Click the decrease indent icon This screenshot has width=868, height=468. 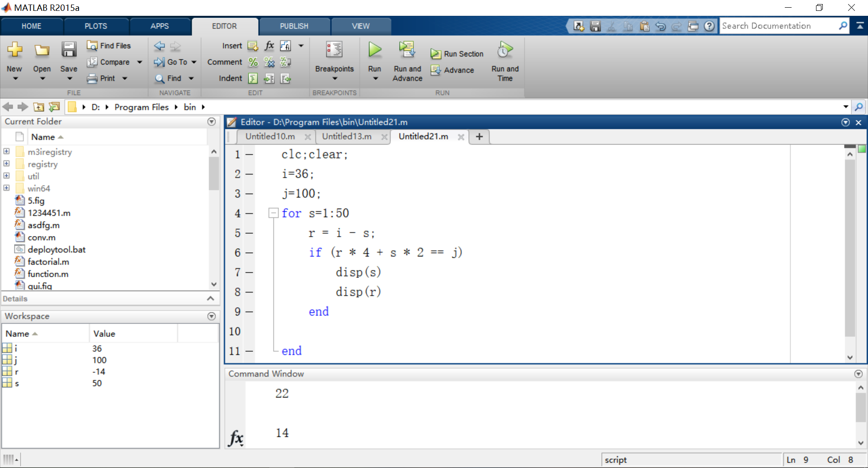(286, 79)
